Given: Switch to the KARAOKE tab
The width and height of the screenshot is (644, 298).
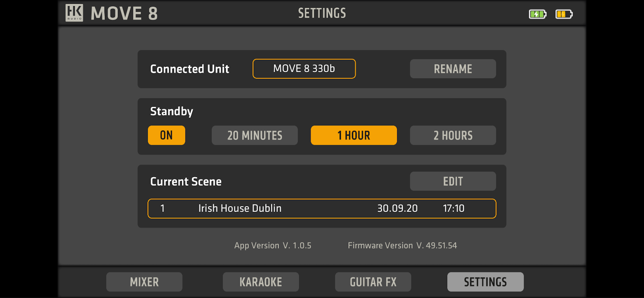Looking at the screenshot, I should coord(261,282).
